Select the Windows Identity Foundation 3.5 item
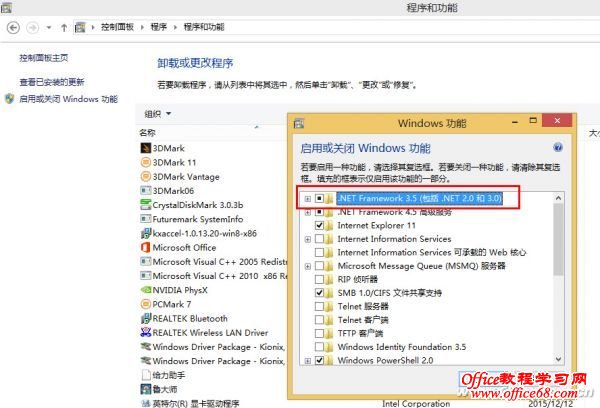 (x=401, y=347)
